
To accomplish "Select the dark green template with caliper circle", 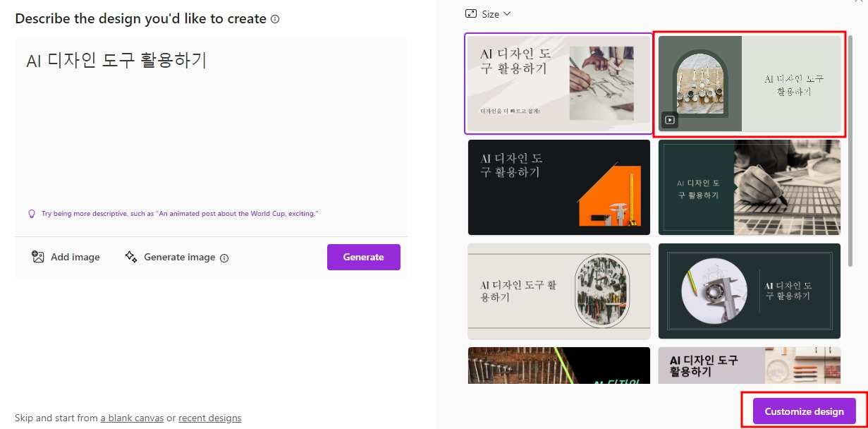I will coord(750,291).
